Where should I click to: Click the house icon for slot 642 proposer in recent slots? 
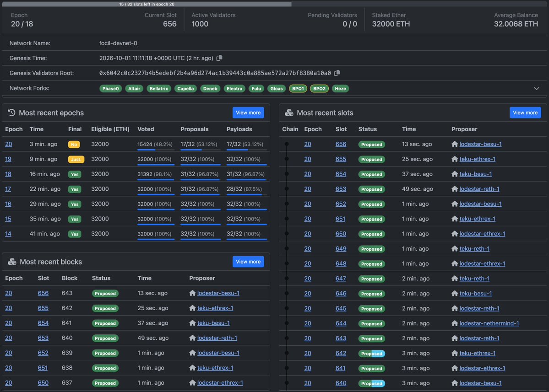click(455, 353)
